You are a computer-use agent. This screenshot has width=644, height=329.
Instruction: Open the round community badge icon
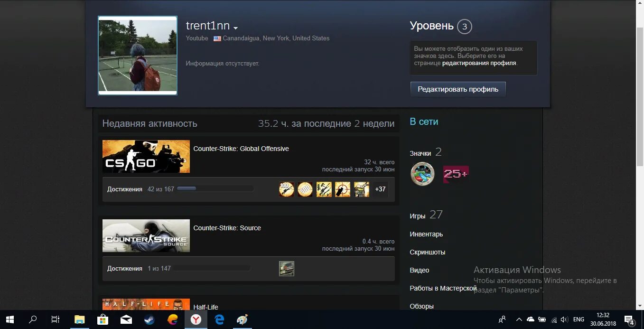tap(422, 174)
